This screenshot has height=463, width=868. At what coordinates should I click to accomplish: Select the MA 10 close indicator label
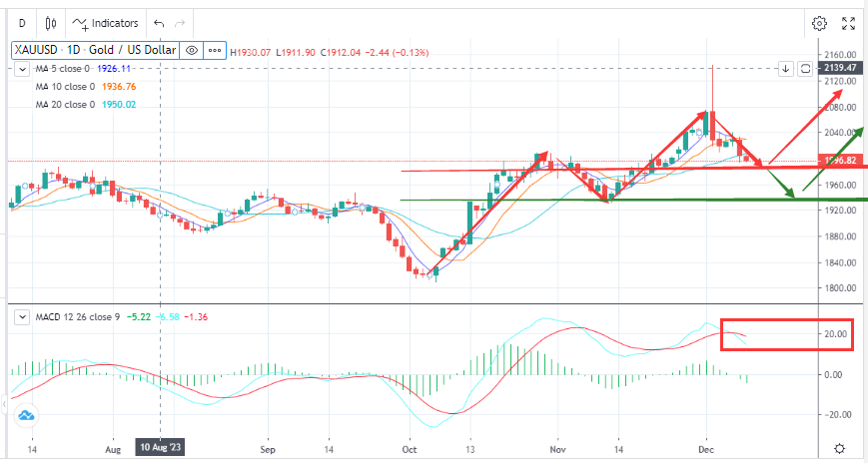pos(64,86)
